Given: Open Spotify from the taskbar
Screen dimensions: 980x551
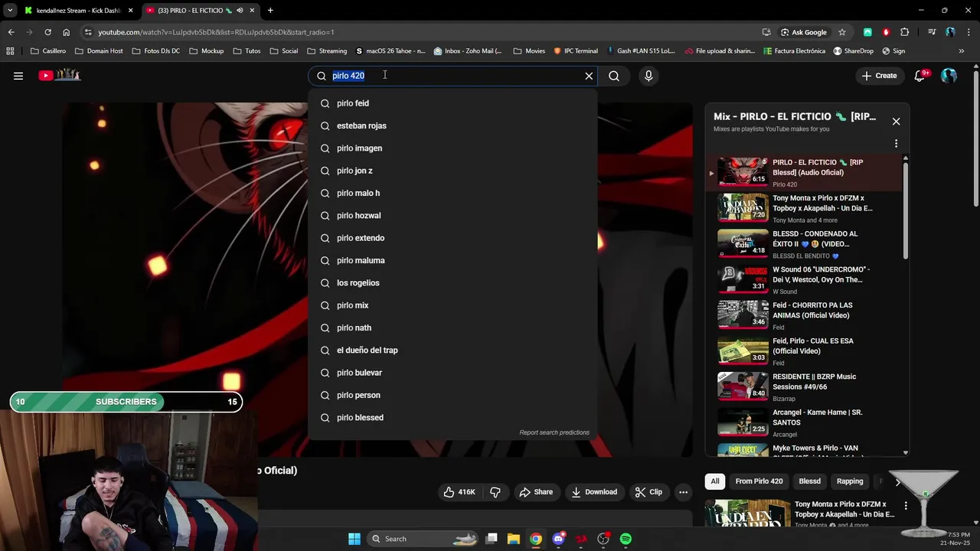Looking at the screenshot, I should click(x=626, y=539).
